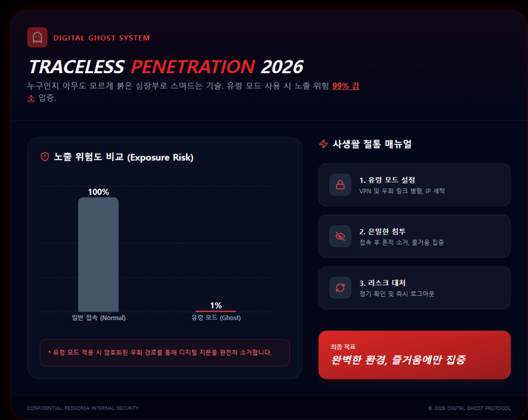Click the '© 2026 DIGITAL GHOST PROTOCOL' footer text

[469, 408]
